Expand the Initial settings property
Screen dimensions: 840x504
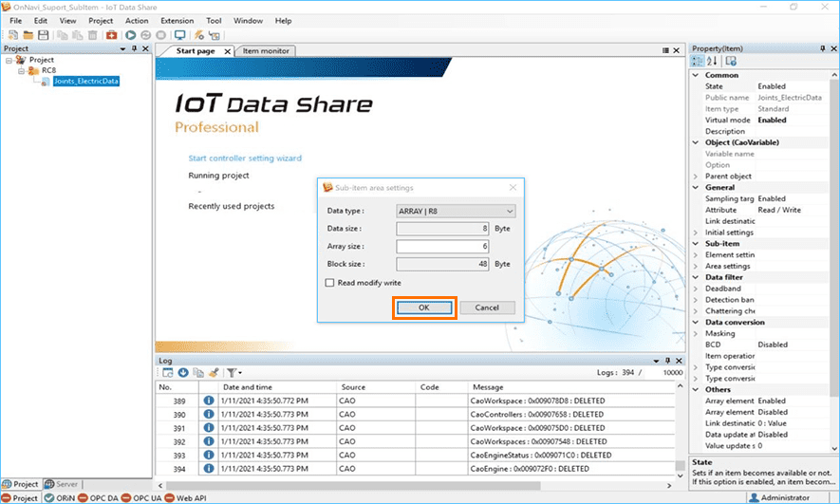(x=696, y=233)
